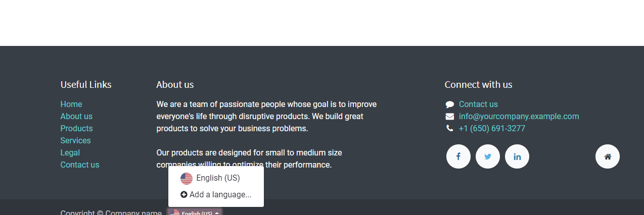Click the plus icon beside Add a language
The width and height of the screenshot is (644, 215).
click(x=184, y=194)
